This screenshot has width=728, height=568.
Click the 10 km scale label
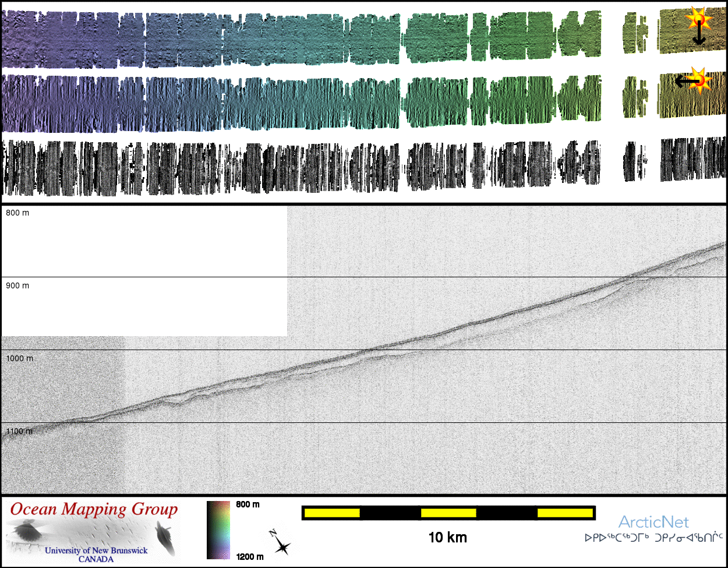click(447, 537)
